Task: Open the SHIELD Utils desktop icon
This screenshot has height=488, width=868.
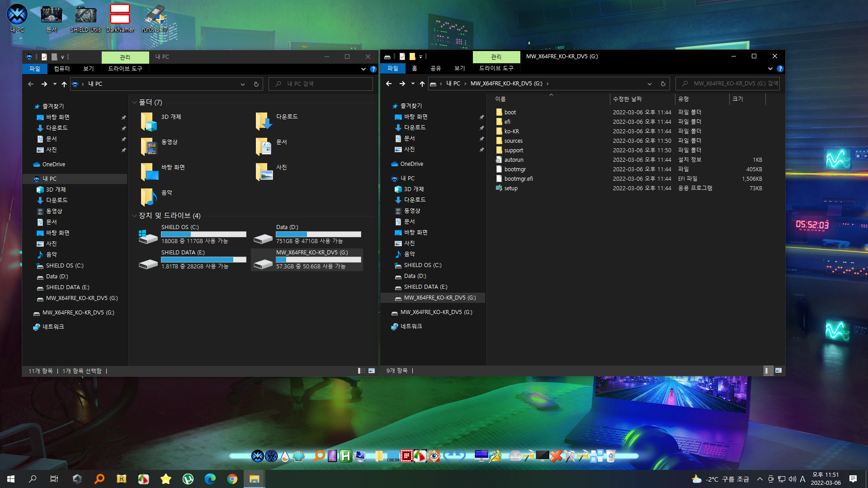Action: [x=85, y=18]
